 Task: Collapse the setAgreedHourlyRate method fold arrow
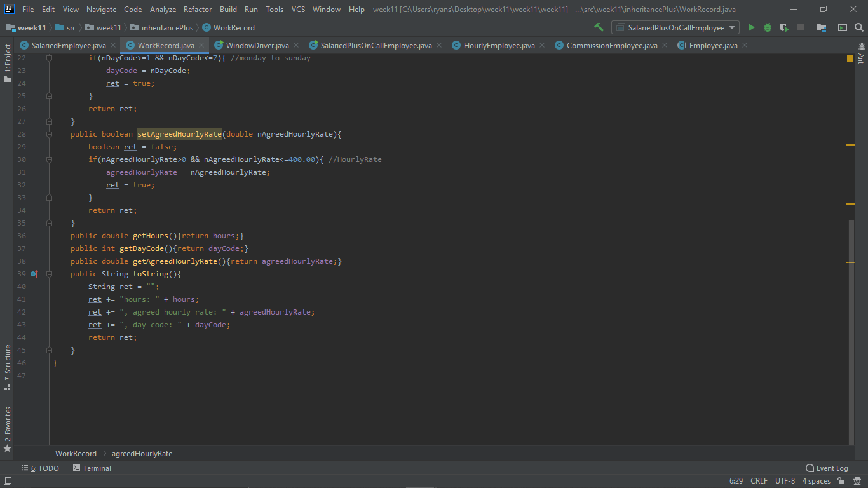point(48,133)
